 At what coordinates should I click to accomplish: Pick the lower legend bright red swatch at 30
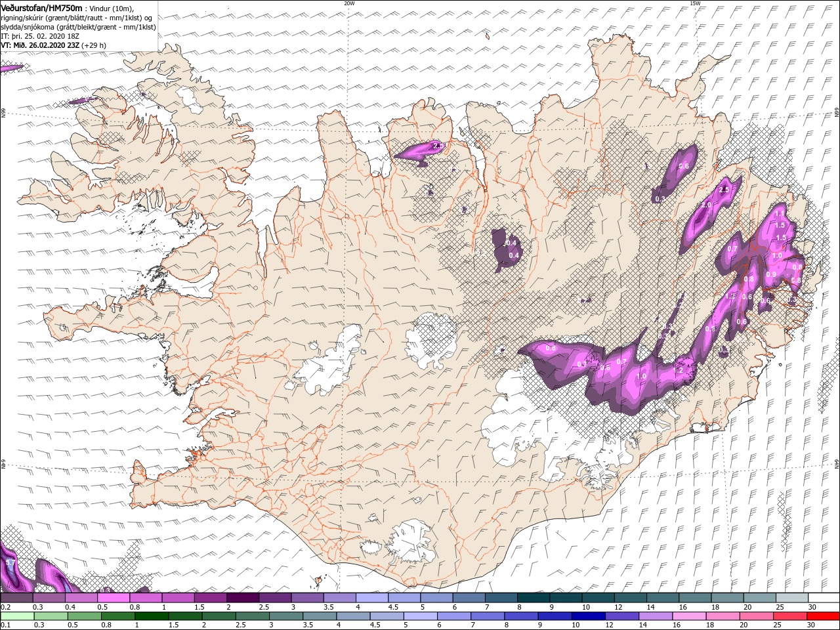[x=823, y=616]
